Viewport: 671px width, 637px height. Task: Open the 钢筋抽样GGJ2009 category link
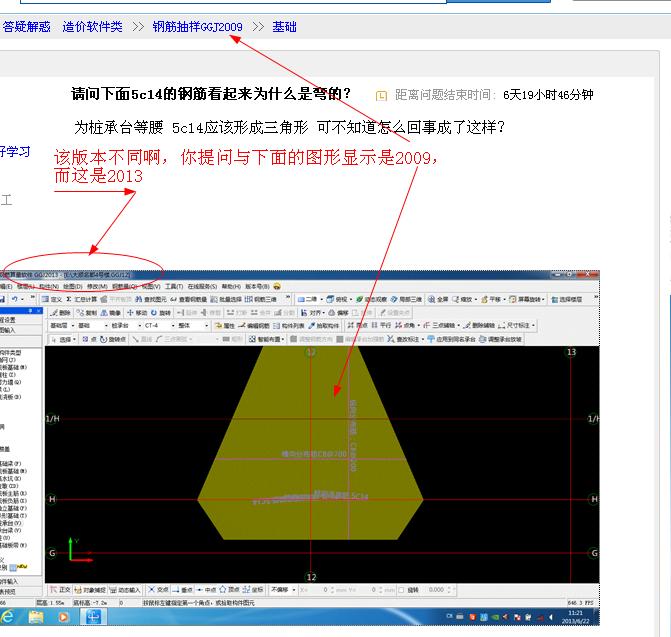[197, 27]
